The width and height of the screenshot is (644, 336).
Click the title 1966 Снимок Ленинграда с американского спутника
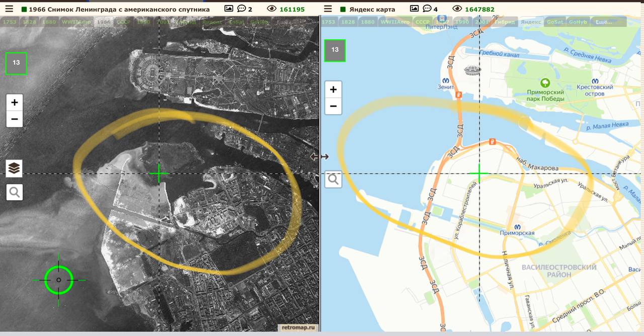[119, 9]
